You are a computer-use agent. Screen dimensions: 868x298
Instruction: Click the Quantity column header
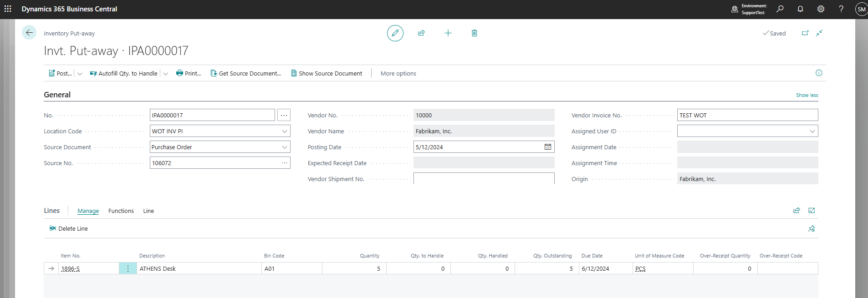point(369,256)
